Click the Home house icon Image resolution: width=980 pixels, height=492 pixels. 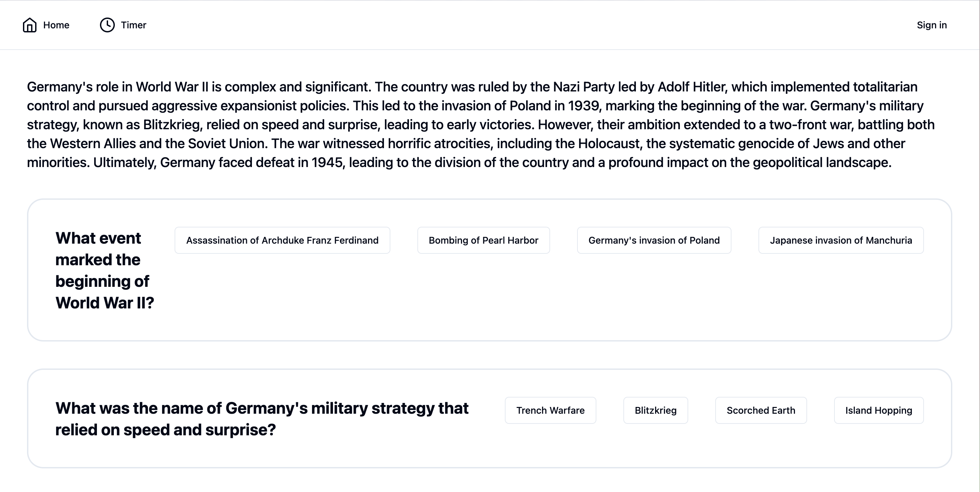tap(30, 25)
